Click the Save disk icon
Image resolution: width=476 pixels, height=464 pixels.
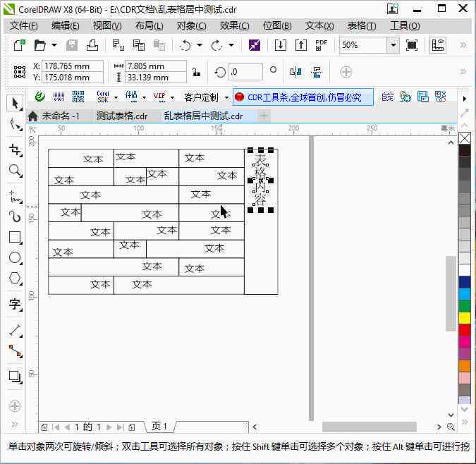click(72, 45)
